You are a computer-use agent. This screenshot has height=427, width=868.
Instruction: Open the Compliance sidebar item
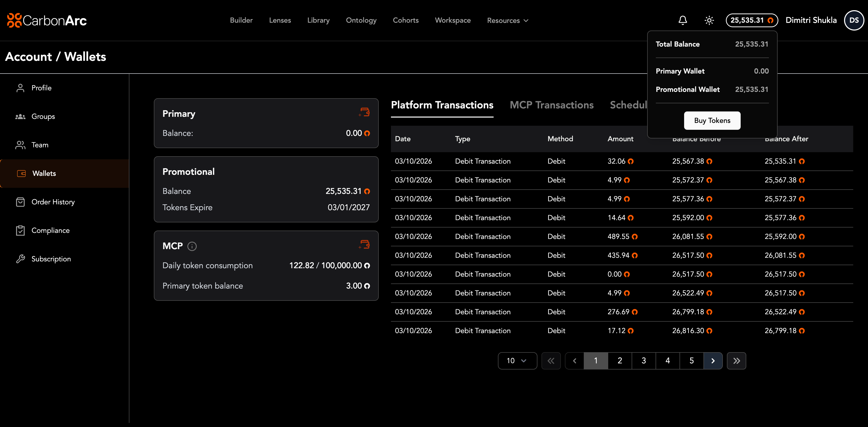click(50, 230)
